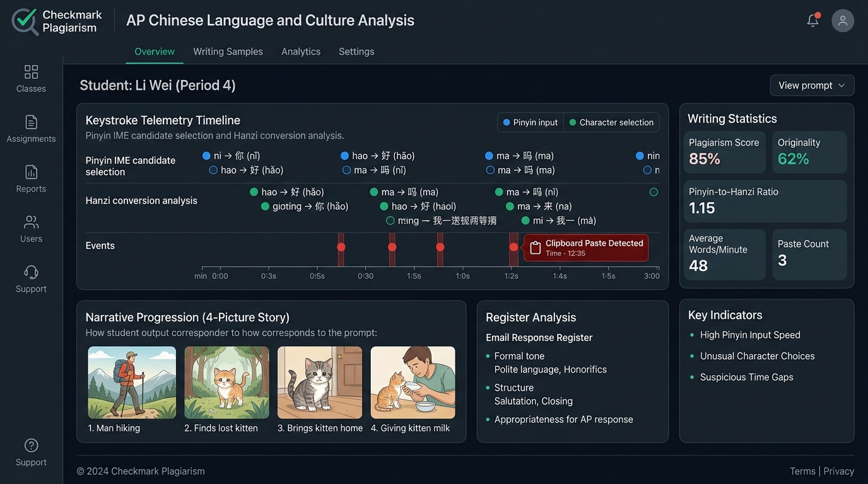
Task: Click the Pinyin IME candidate selection row label
Action: pyautogui.click(x=131, y=166)
